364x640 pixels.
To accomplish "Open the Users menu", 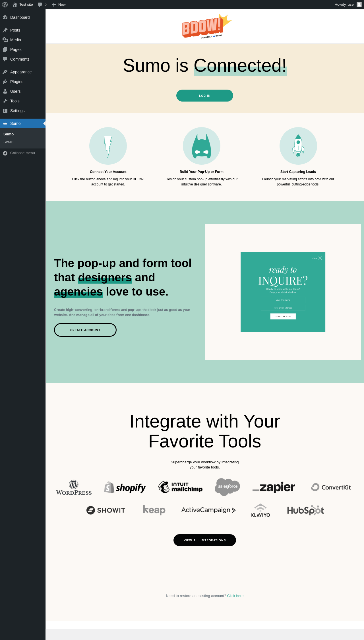I will point(23,91).
